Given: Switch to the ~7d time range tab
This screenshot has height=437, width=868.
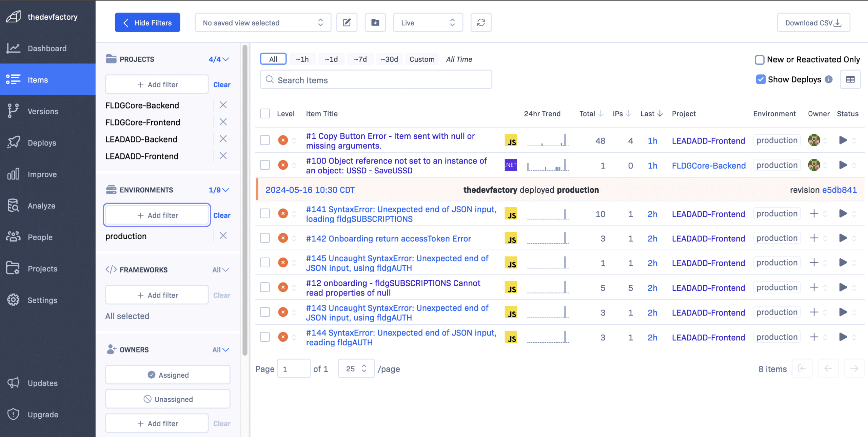Looking at the screenshot, I should [360, 59].
